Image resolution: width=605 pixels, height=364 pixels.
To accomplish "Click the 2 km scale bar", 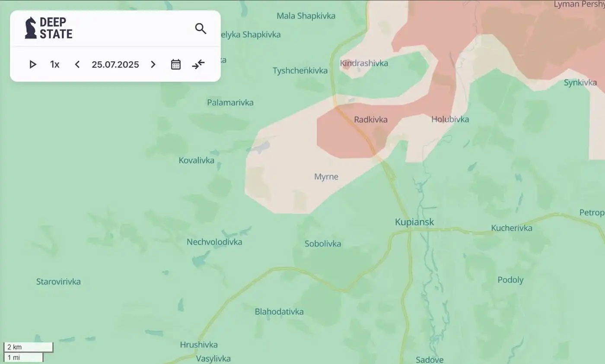I will (x=29, y=347).
